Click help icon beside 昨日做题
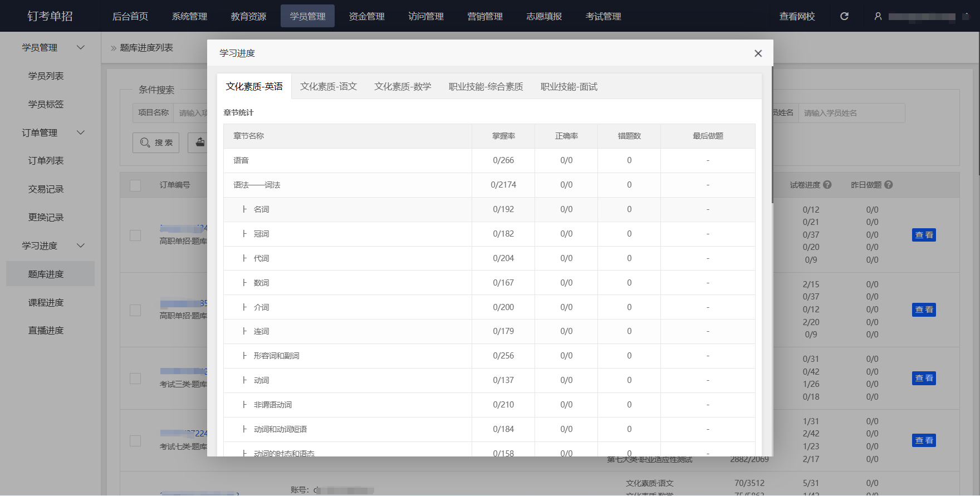980x496 pixels. pyautogui.click(x=889, y=185)
